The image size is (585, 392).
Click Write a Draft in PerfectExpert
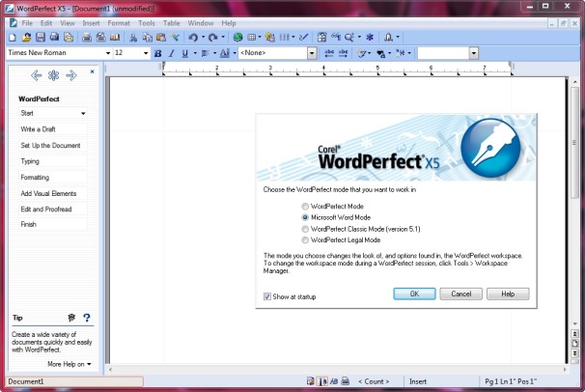click(52, 129)
